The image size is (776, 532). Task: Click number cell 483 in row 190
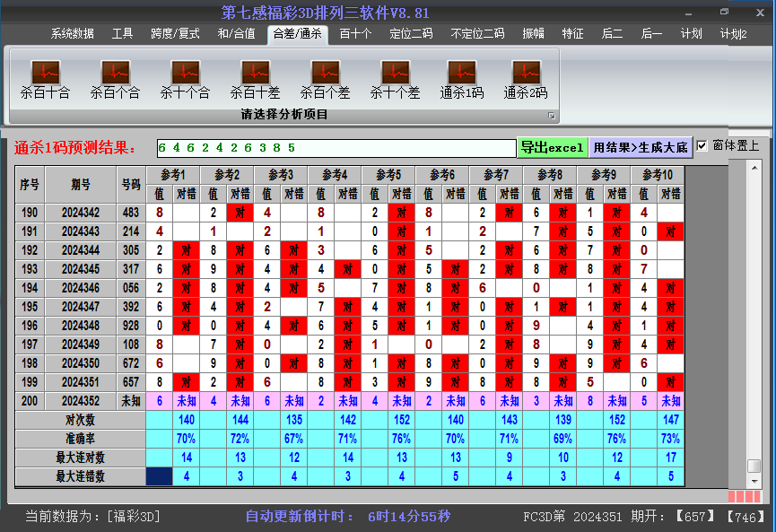[131, 213]
